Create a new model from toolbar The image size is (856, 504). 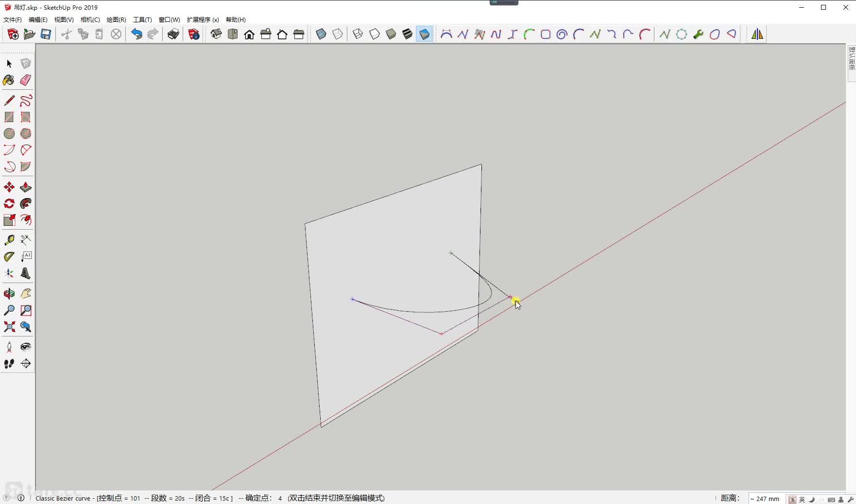tap(13, 34)
